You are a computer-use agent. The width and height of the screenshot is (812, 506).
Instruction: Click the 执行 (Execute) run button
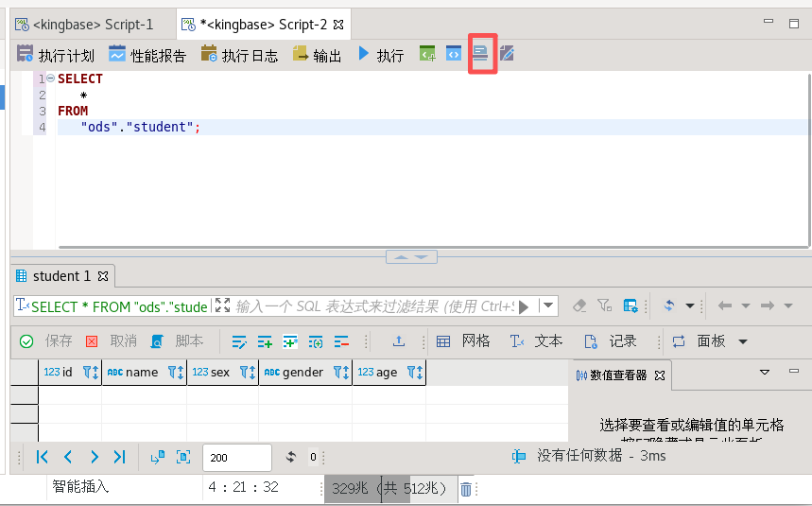pos(380,55)
